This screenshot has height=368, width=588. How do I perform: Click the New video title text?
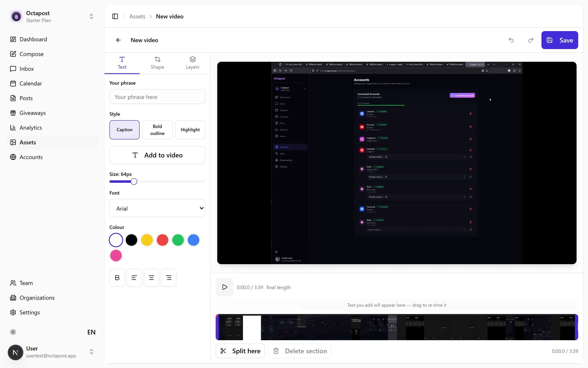[x=144, y=40]
